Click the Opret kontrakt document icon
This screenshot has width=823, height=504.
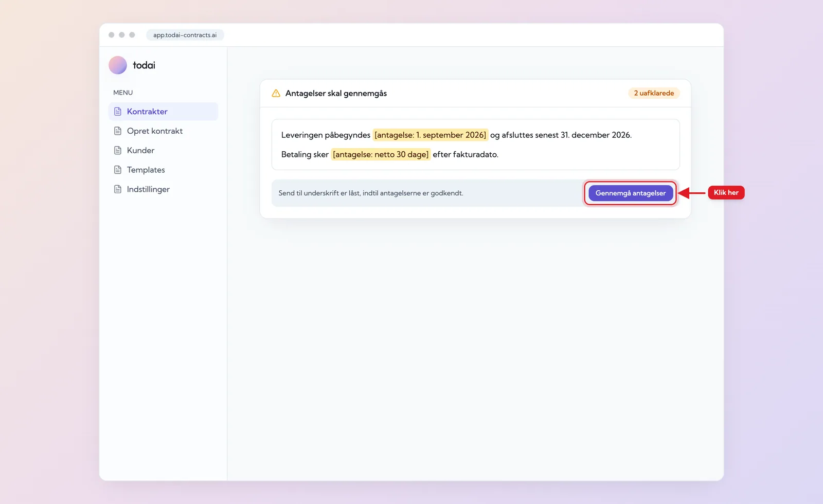[118, 131]
